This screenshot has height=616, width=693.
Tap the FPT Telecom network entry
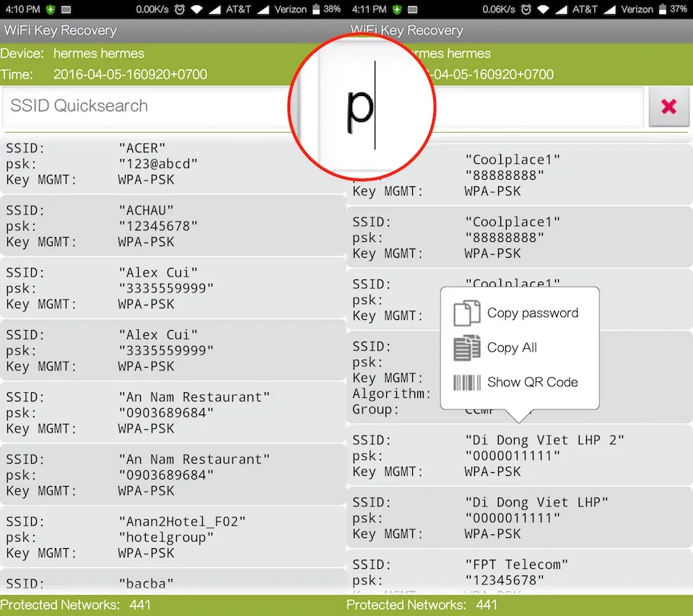pos(520,572)
